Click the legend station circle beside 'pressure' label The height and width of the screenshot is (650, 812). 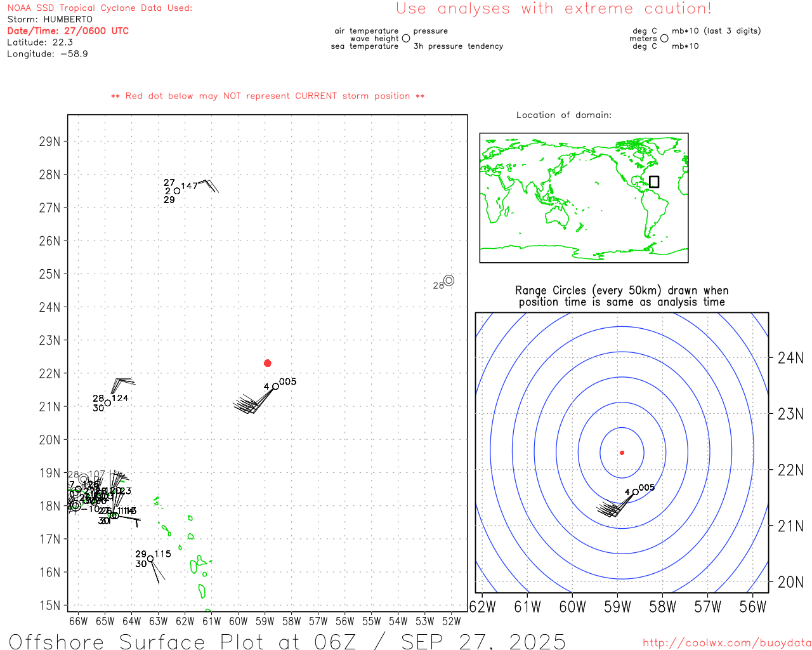click(x=406, y=38)
